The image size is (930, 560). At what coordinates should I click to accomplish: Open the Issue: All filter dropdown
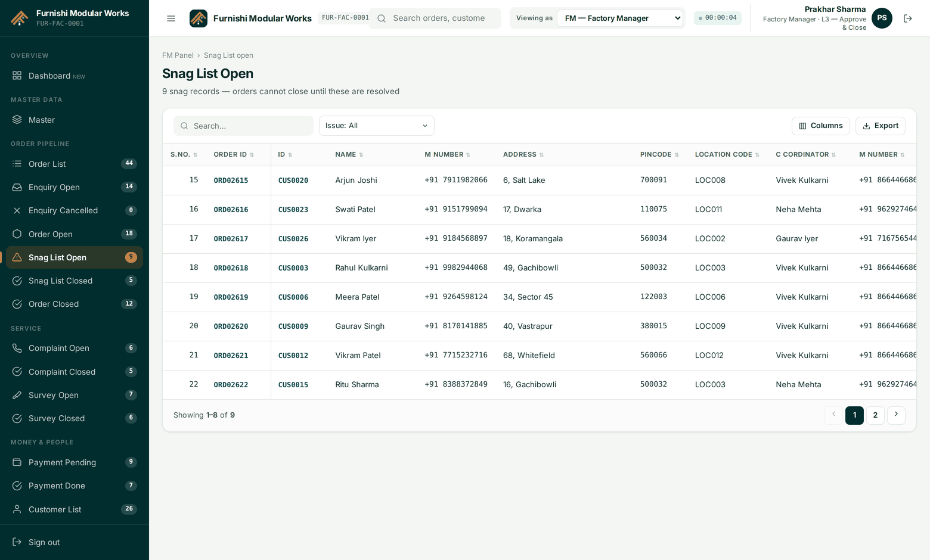click(377, 126)
